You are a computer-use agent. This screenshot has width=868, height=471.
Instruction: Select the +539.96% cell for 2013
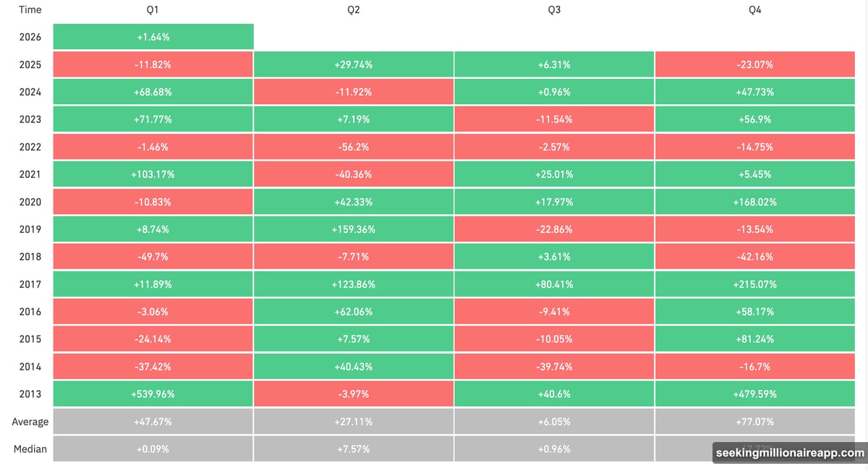[153, 394]
